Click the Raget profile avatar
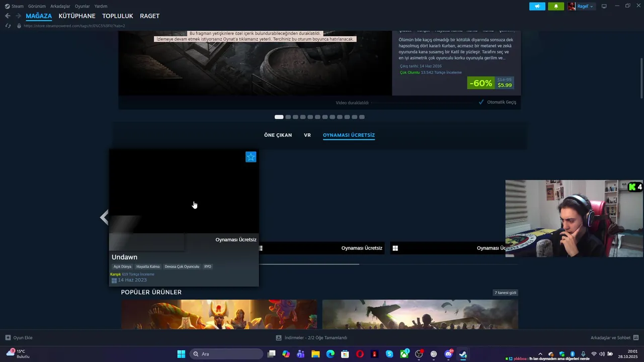This screenshot has height=362, width=644. tap(572, 7)
